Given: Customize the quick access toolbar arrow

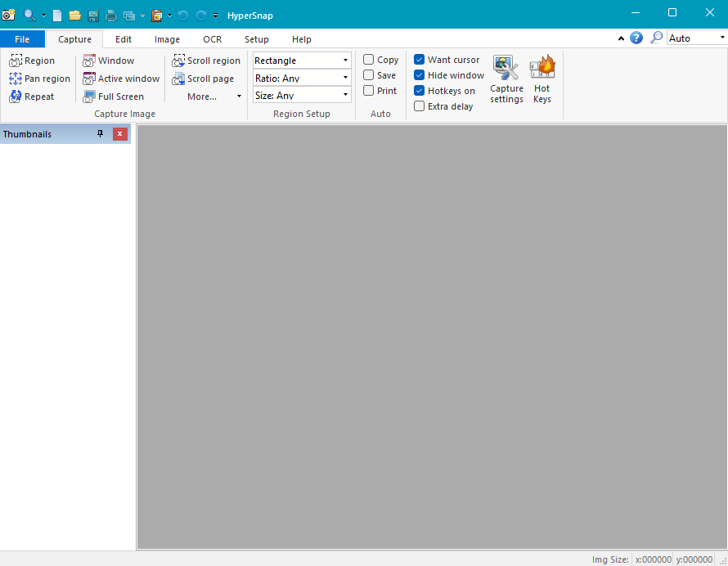Looking at the screenshot, I should pyautogui.click(x=215, y=16).
